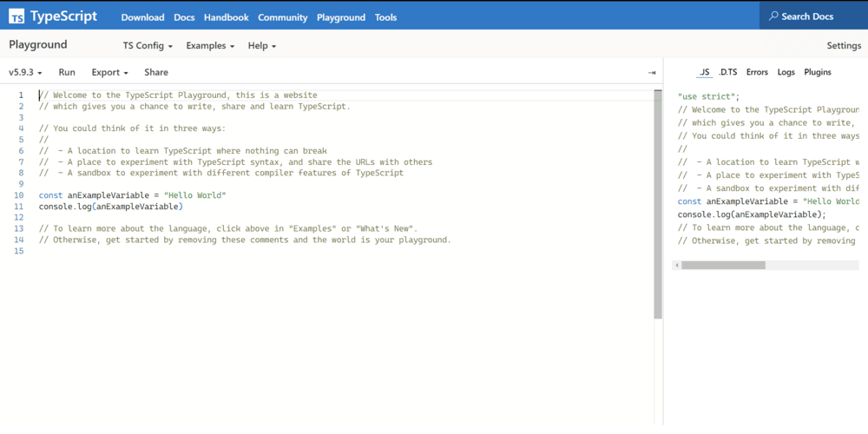
Task: Open the Download link in navbar
Action: click(x=142, y=17)
